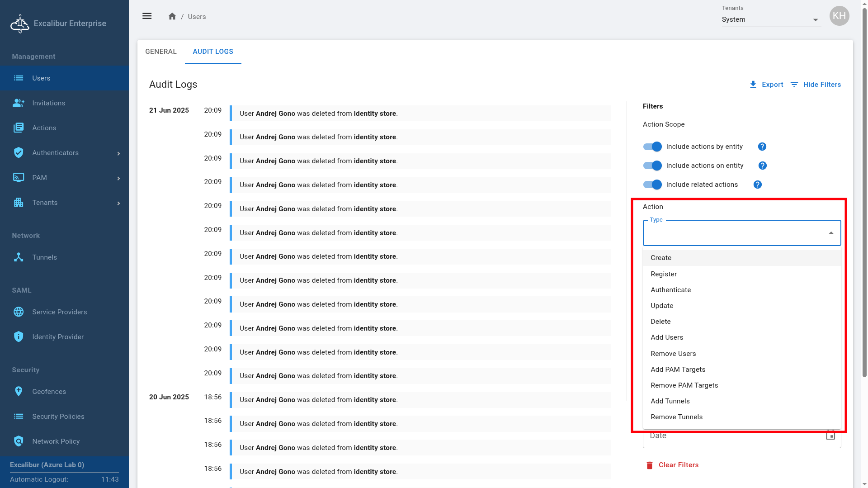The image size is (868, 488).
Task: Choose Add PAM Targets action type
Action: (678, 370)
